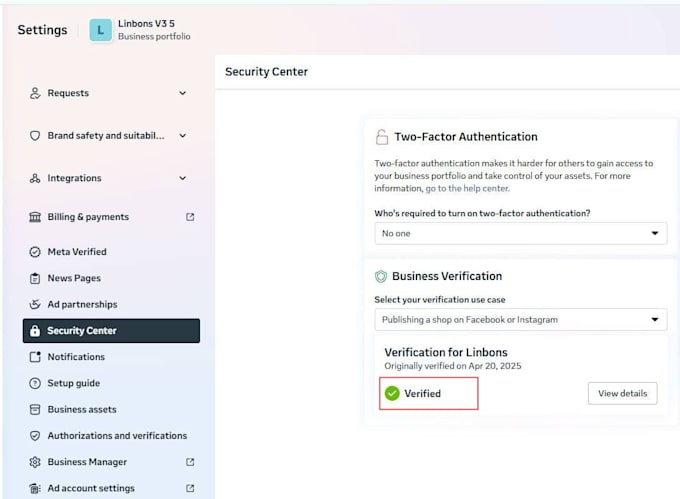Click the green Verified checkmark icon
This screenshot has width=680, height=499.
click(x=392, y=393)
